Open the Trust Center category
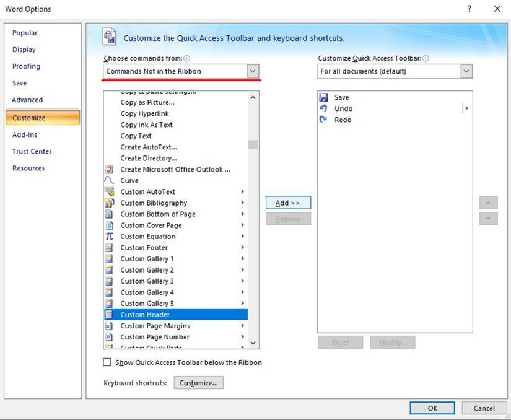 coord(32,151)
